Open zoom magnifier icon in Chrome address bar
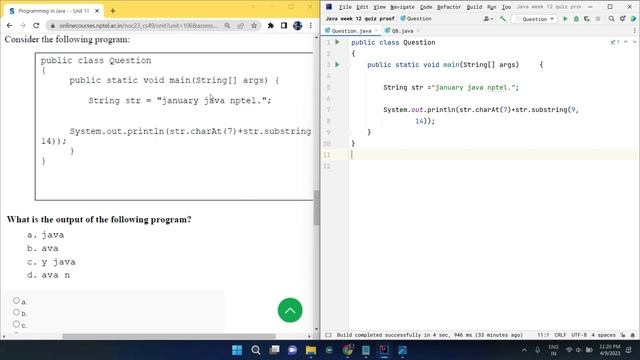Screen dimensions: 640x360 click(x=227, y=25)
